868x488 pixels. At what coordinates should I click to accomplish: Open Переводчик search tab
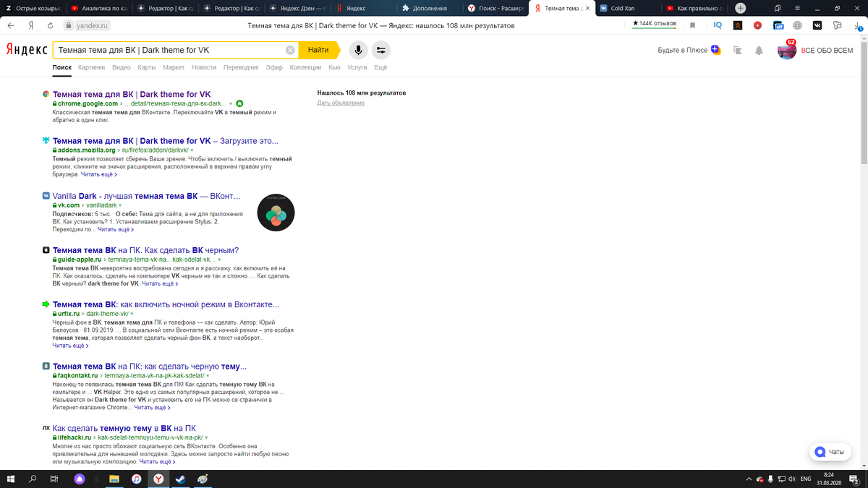241,67
